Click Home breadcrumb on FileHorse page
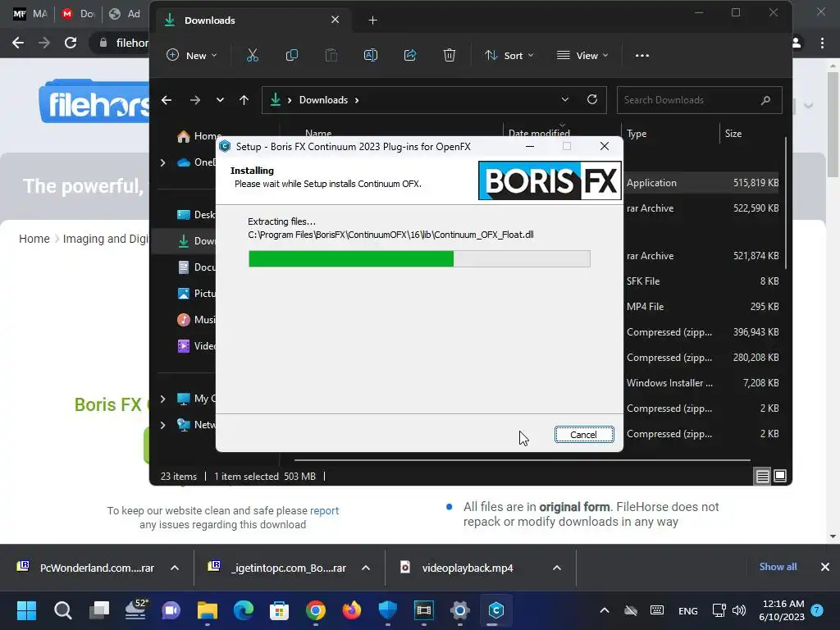 (x=34, y=239)
